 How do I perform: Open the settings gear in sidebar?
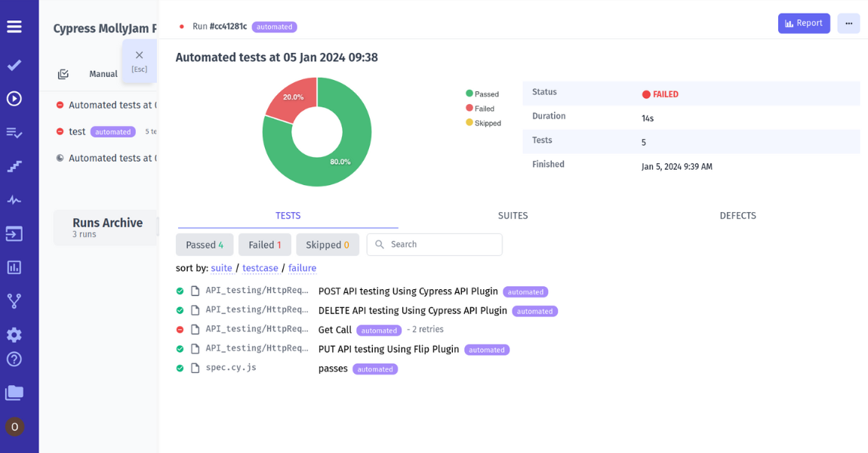pos(14,334)
